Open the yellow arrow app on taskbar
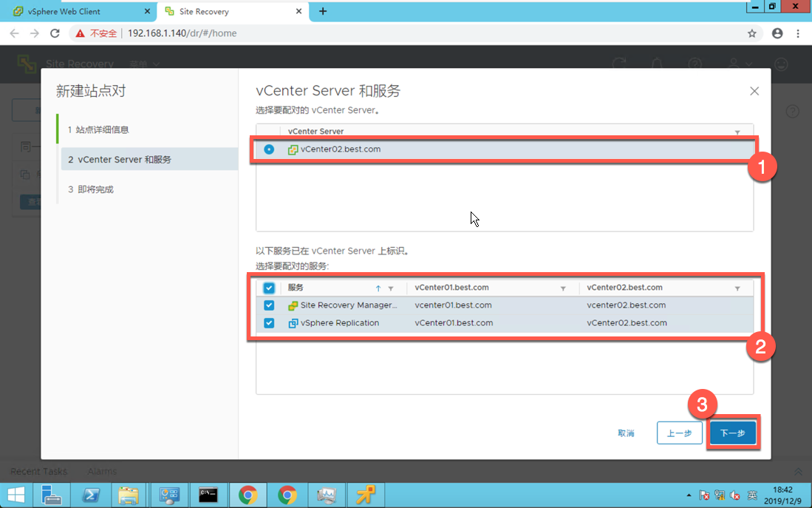 pyautogui.click(x=366, y=495)
